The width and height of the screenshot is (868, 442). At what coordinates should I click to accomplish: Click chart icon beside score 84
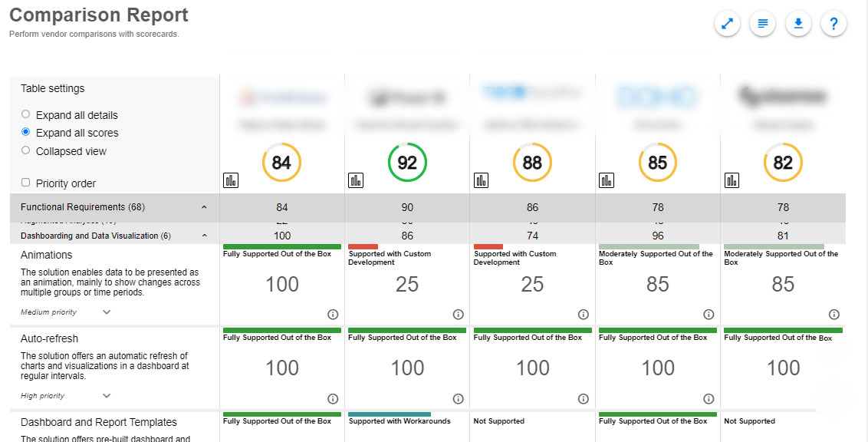[x=231, y=180]
